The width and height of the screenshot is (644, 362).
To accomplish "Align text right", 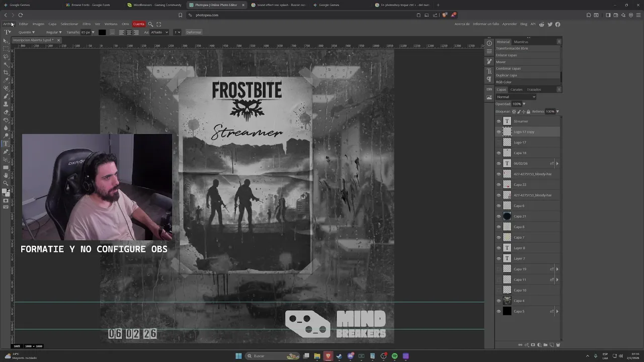I will (x=136, y=32).
